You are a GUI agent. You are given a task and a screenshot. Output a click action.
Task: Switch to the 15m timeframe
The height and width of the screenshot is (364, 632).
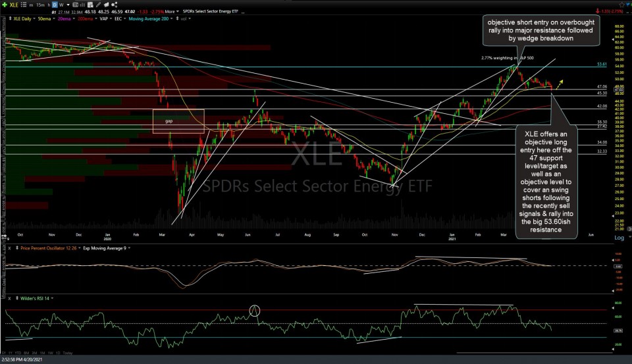(x=40, y=5)
